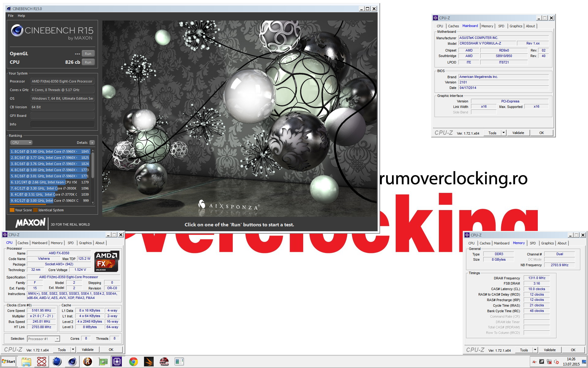Select ranking row 1 scoring 1845
This screenshot has height=368, width=588.
(50, 151)
